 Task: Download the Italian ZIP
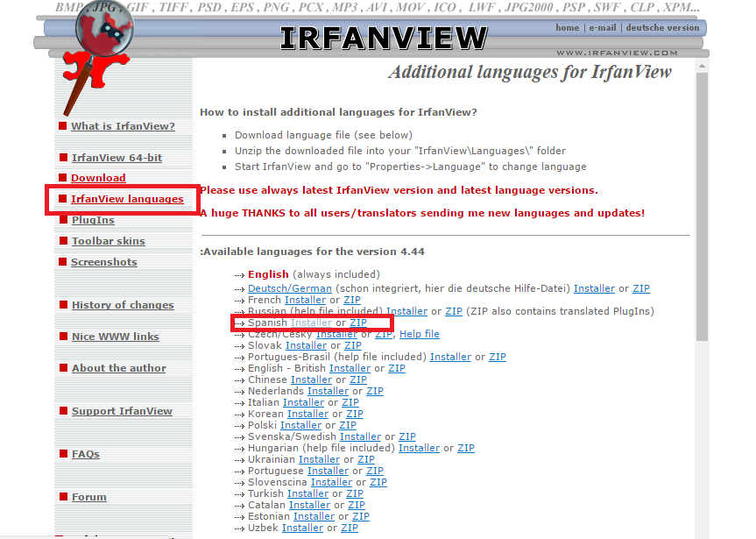pos(350,402)
